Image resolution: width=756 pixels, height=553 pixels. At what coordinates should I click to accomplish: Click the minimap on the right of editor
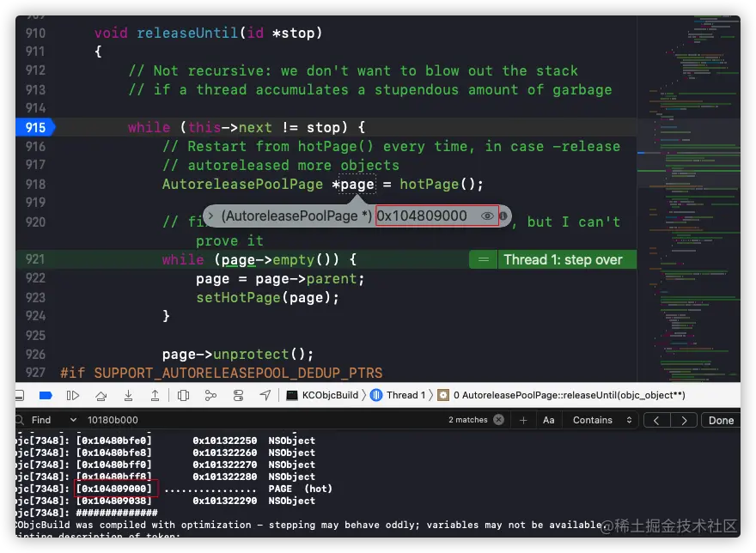[688, 198]
